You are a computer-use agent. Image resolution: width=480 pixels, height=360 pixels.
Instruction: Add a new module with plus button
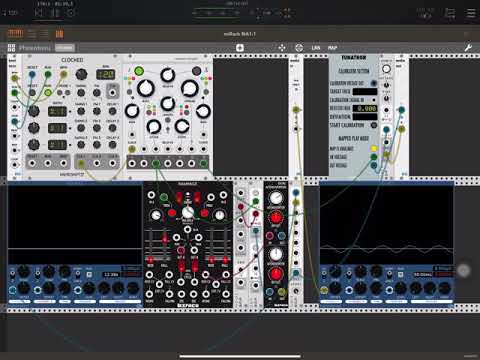point(239,48)
